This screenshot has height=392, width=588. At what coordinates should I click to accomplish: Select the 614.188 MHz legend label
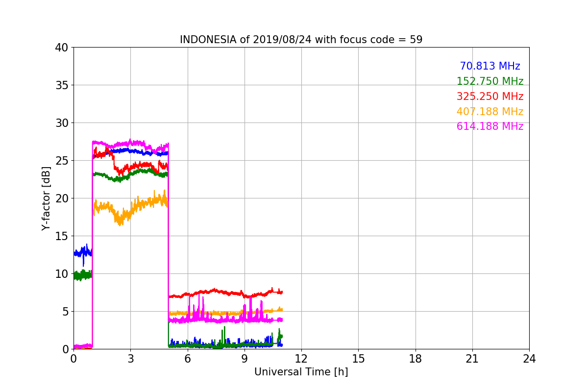click(x=490, y=126)
